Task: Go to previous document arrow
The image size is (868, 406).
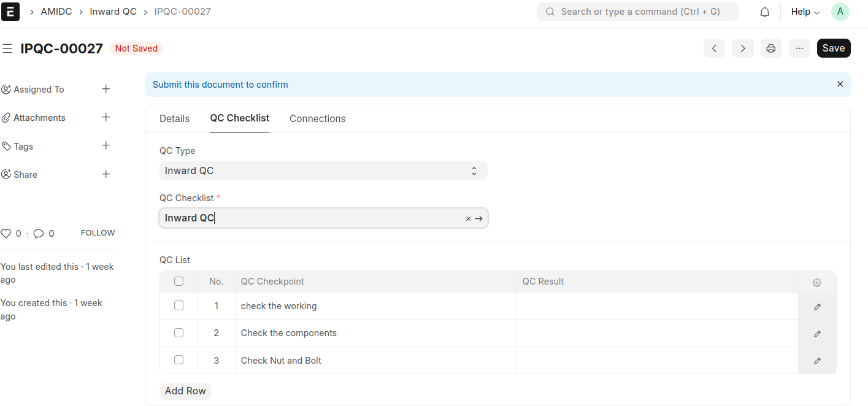Action: [x=714, y=48]
